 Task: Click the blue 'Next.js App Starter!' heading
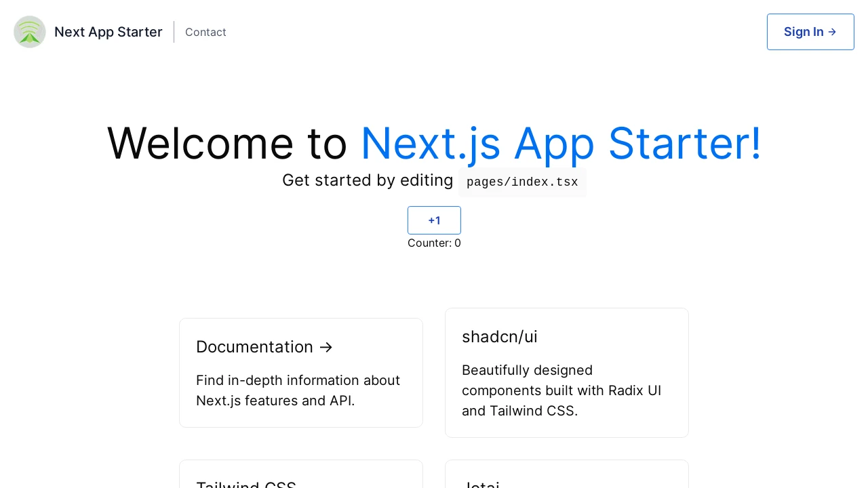pos(561,143)
